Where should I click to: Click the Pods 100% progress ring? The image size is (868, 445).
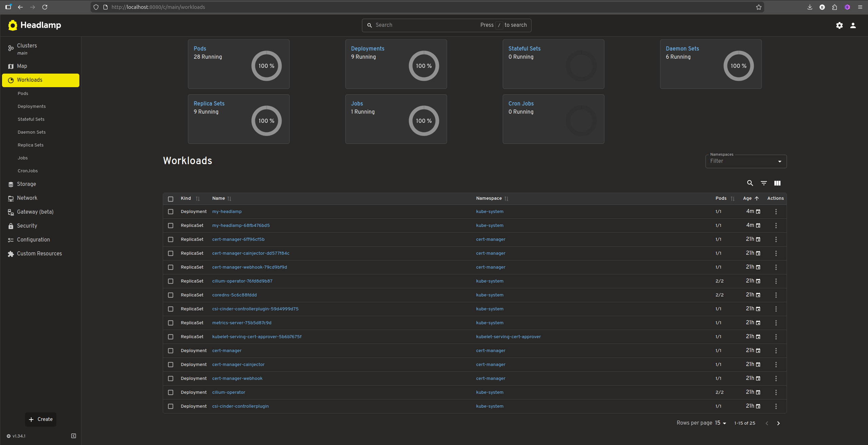[x=266, y=66]
